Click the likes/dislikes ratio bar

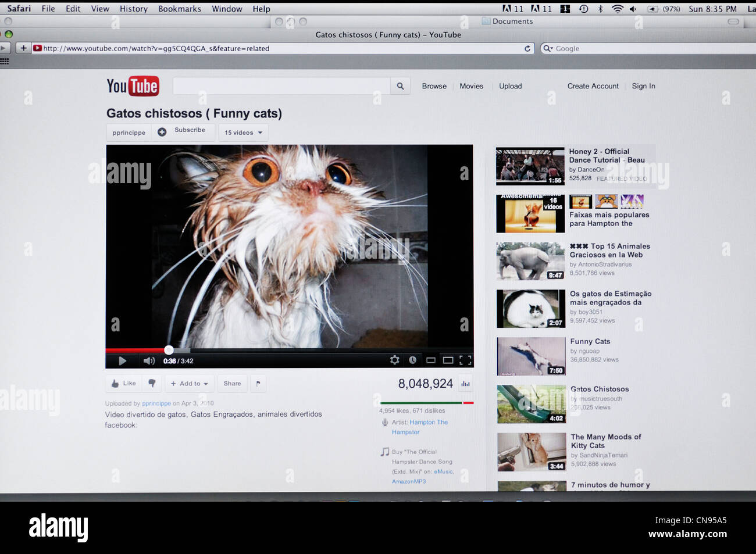pos(427,402)
